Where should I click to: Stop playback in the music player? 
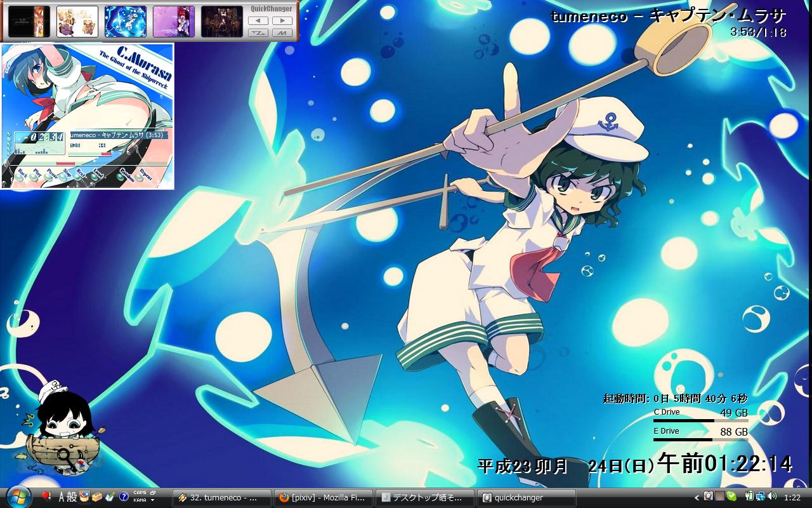(67, 175)
